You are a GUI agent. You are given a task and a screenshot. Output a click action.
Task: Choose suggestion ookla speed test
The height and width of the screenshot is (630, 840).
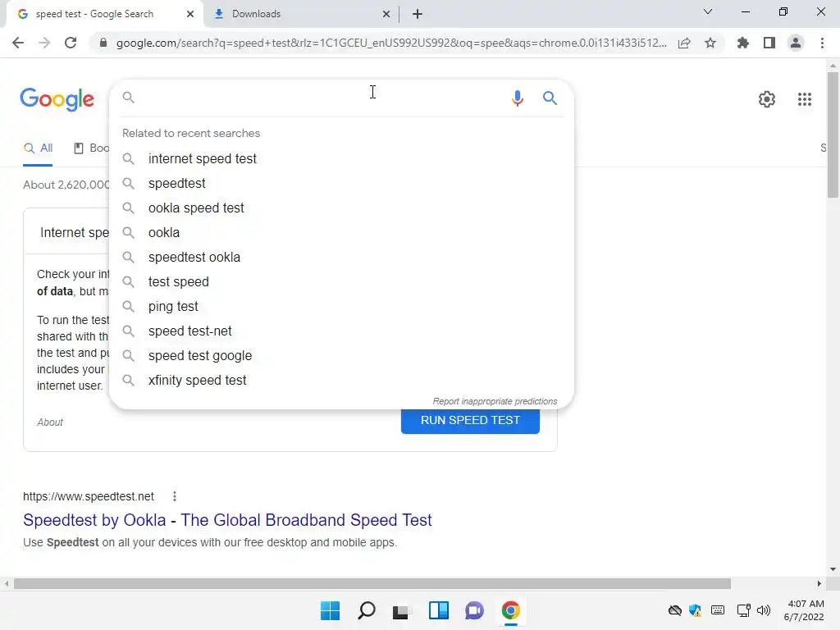pos(341,208)
